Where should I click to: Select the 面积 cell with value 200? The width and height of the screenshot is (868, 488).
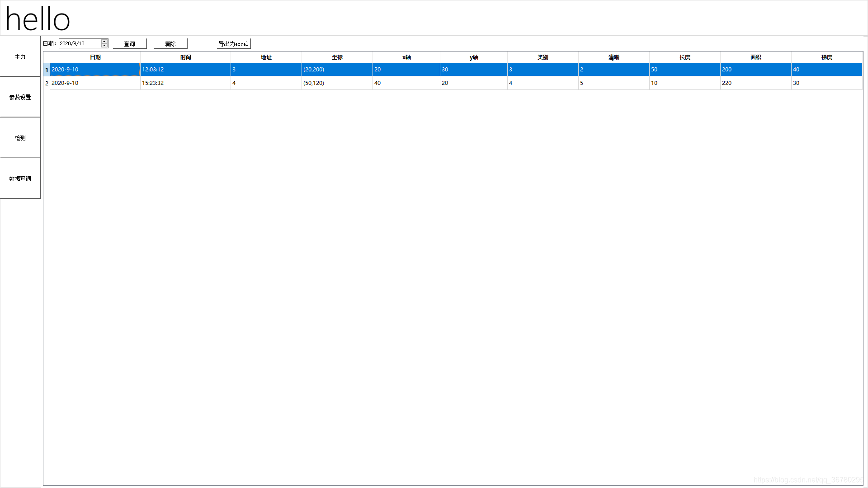pyautogui.click(x=756, y=70)
